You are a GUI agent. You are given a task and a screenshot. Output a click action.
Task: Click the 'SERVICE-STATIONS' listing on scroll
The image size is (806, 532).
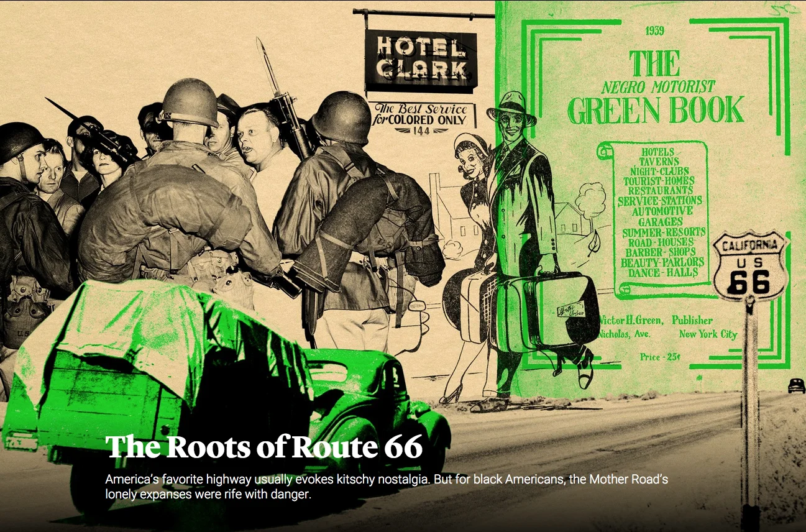point(660,201)
